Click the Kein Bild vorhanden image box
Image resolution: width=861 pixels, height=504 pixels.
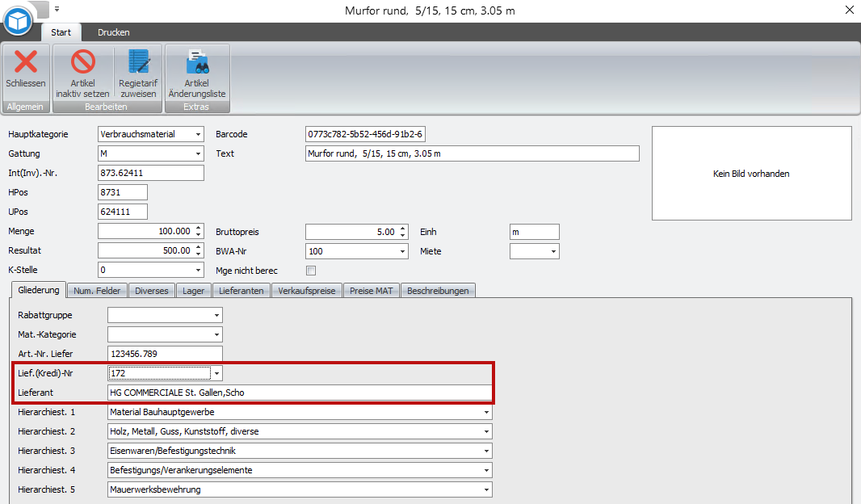(751, 174)
